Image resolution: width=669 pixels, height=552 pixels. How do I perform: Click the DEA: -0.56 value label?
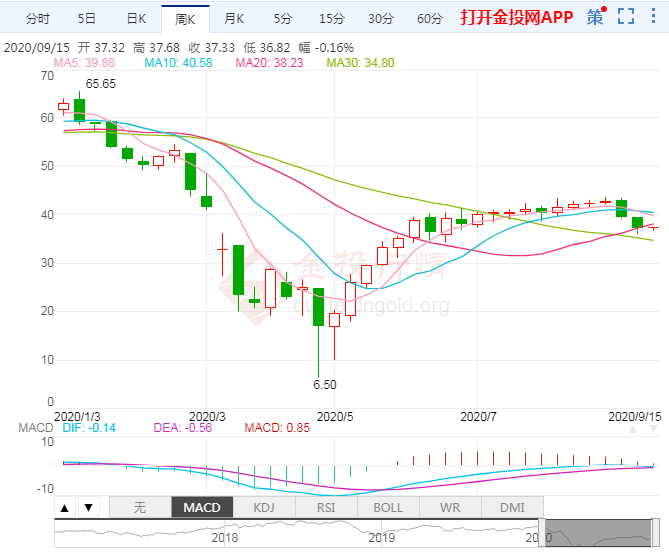pyautogui.click(x=183, y=428)
